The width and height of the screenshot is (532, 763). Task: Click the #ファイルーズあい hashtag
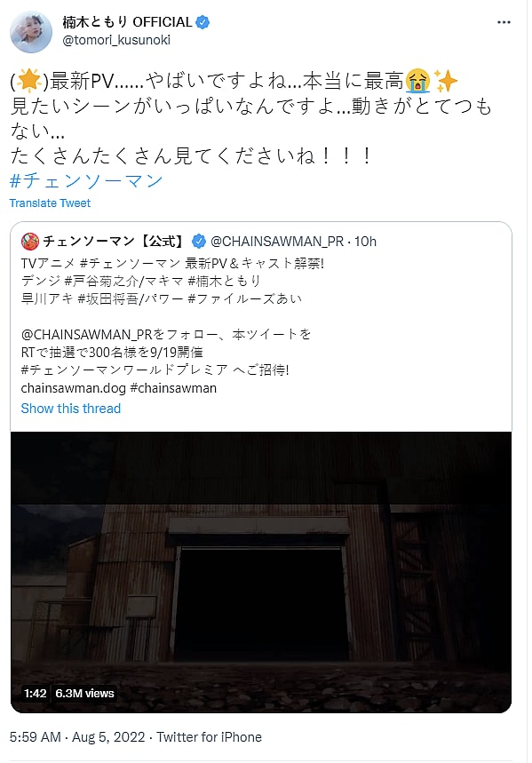point(245,298)
